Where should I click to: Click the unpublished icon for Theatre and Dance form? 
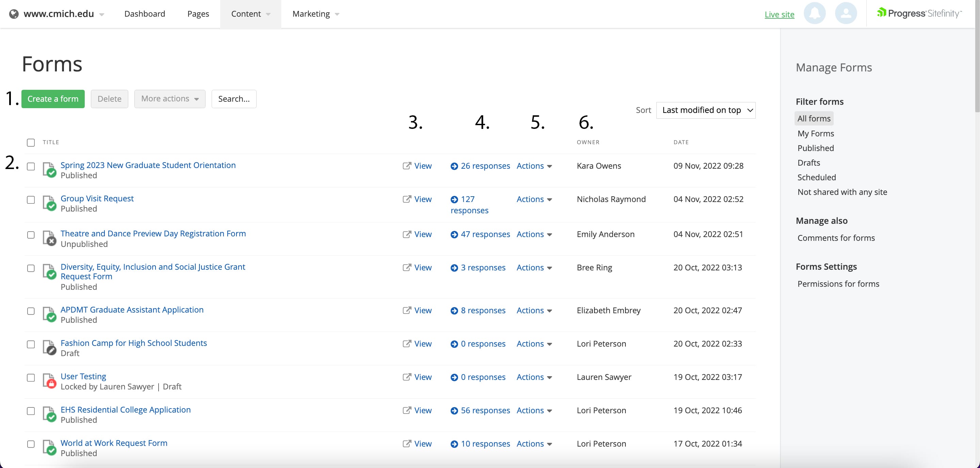click(x=49, y=238)
